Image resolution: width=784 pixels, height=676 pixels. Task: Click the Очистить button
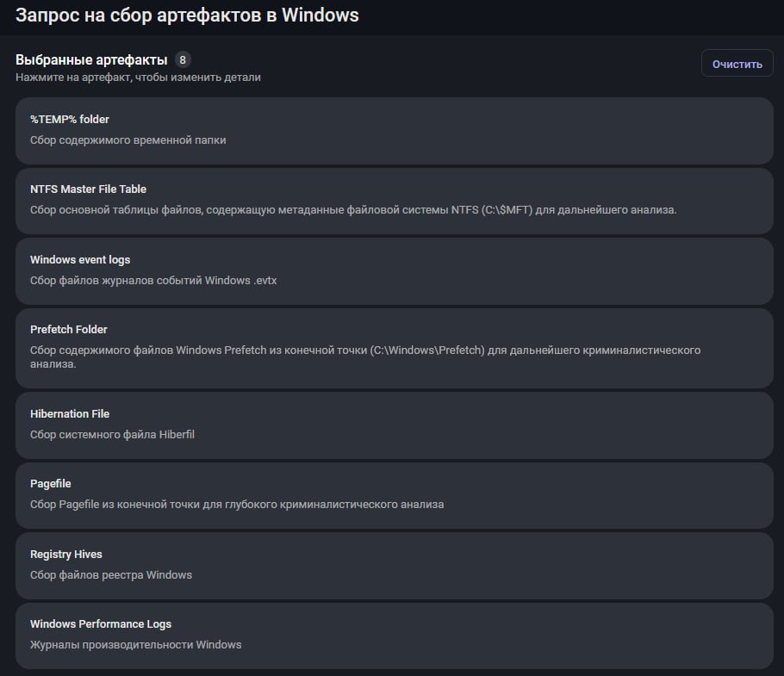pyautogui.click(x=737, y=64)
